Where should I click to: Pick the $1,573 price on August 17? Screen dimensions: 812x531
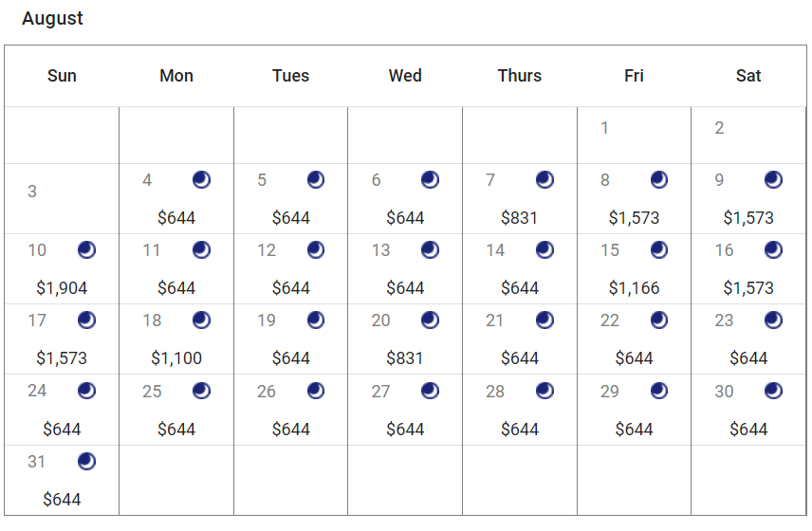pyautogui.click(x=62, y=358)
